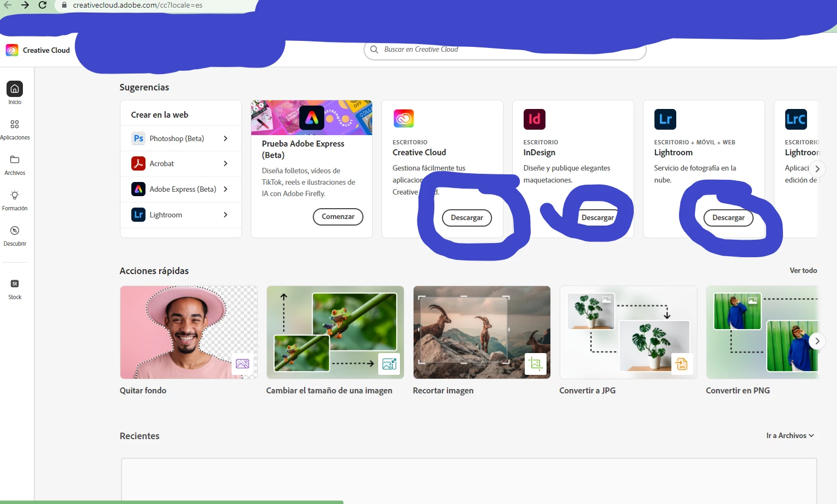The image size is (837, 504).
Task: Click the browser forward arrow
Action: [25, 5]
